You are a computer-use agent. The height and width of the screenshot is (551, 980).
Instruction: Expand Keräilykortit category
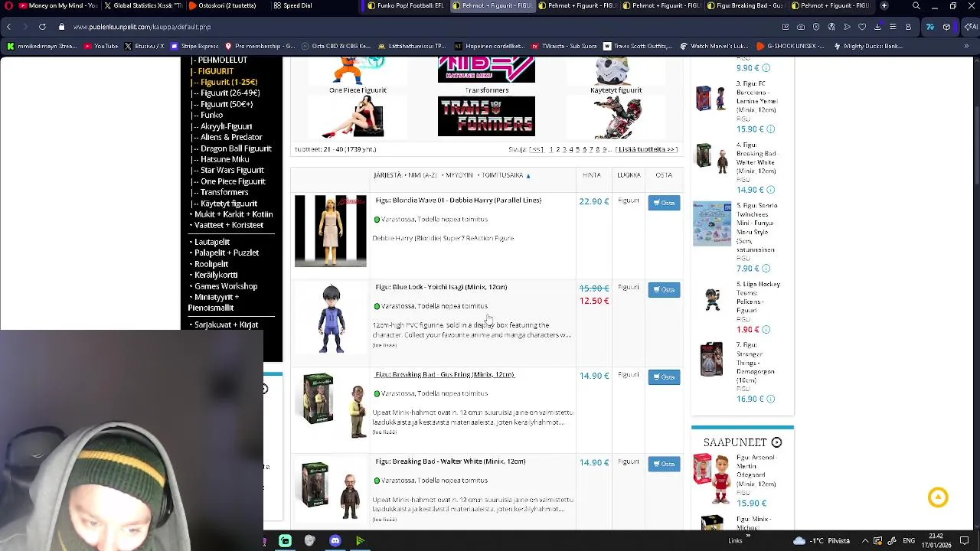215,275
